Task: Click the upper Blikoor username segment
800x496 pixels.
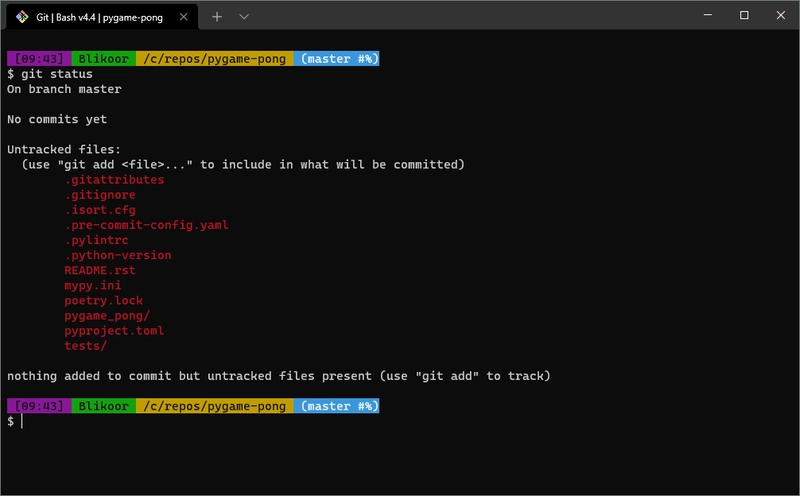Action: point(104,59)
